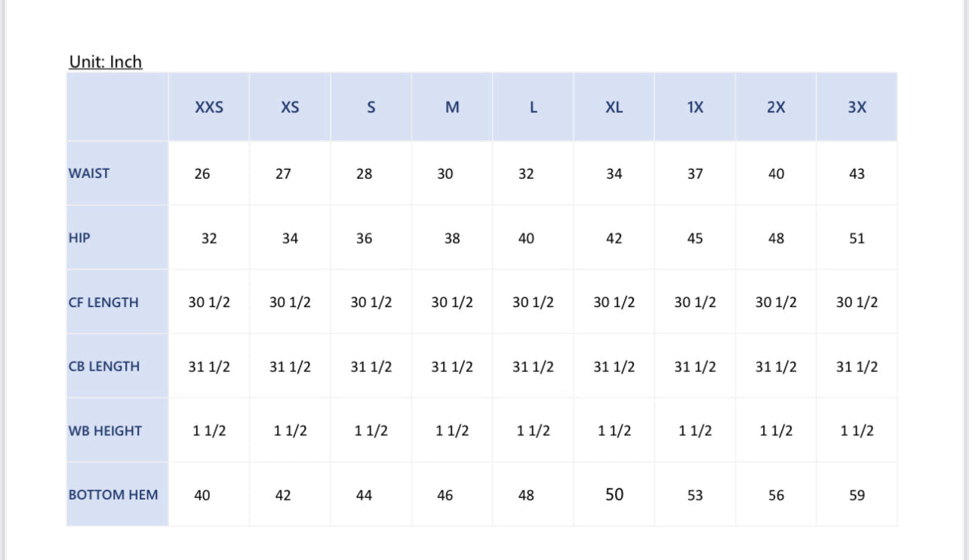The image size is (969, 560).
Task: Select CB length cell in the 2X column
Action: click(x=776, y=367)
